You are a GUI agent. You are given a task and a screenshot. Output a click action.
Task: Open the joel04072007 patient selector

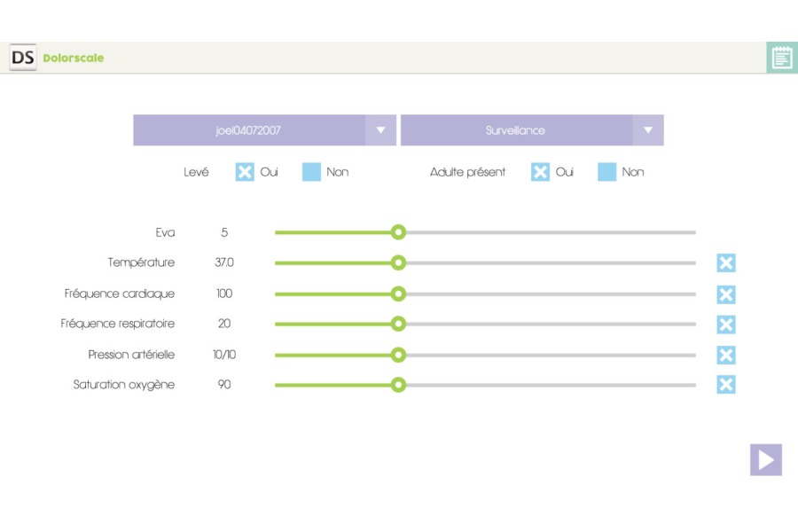tap(249, 130)
